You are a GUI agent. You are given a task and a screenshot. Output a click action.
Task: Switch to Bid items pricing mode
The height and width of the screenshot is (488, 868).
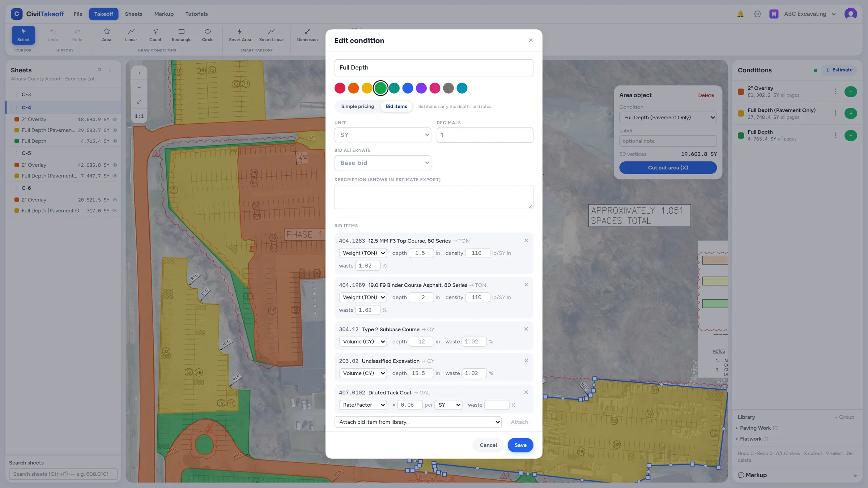(396, 106)
